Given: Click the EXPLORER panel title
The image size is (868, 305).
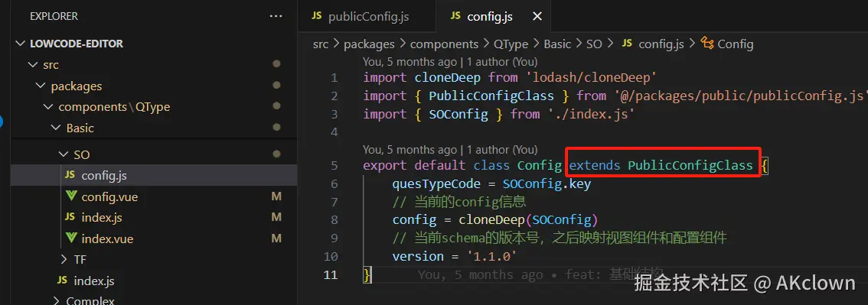Looking at the screenshot, I should pyautogui.click(x=54, y=17).
